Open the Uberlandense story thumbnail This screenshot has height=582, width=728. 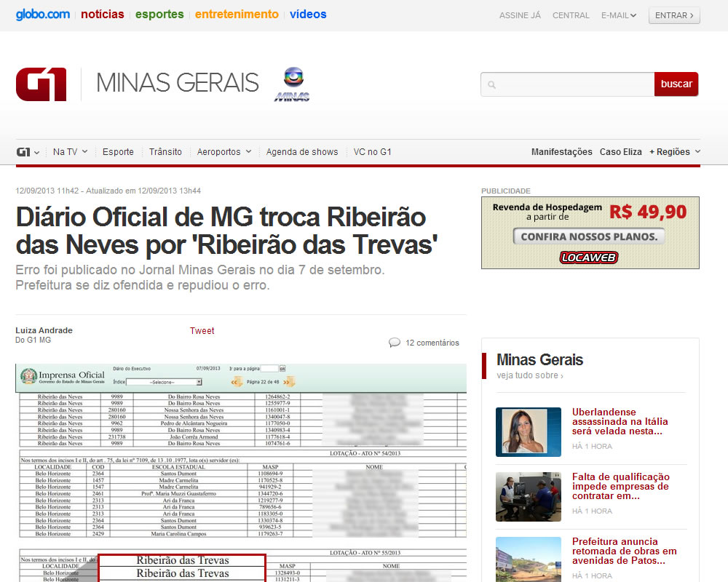(529, 432)
